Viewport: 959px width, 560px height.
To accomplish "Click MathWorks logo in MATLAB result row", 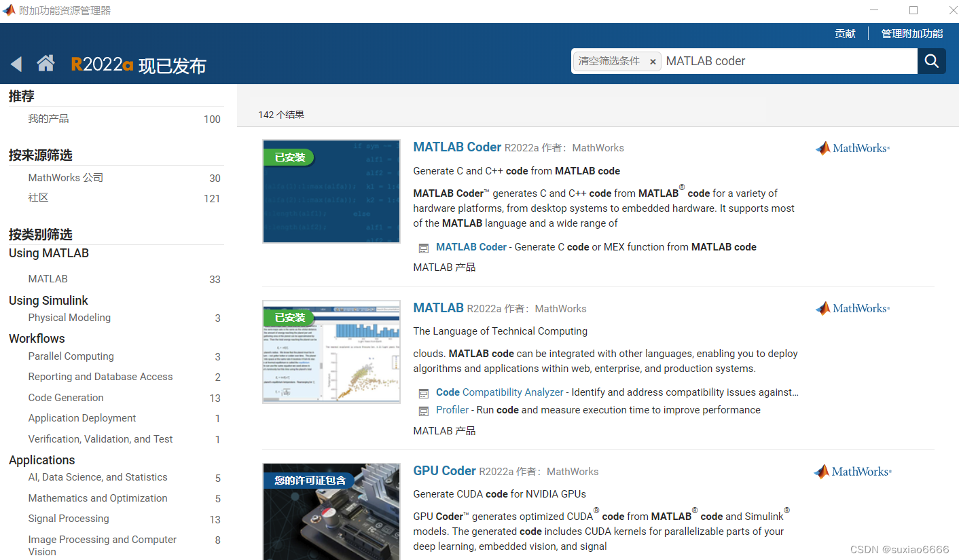I will (852, 308).
